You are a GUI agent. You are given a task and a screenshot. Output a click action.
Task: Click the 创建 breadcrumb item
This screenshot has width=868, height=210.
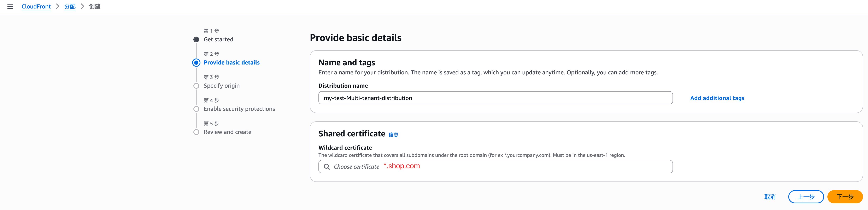tap(95, 6)
